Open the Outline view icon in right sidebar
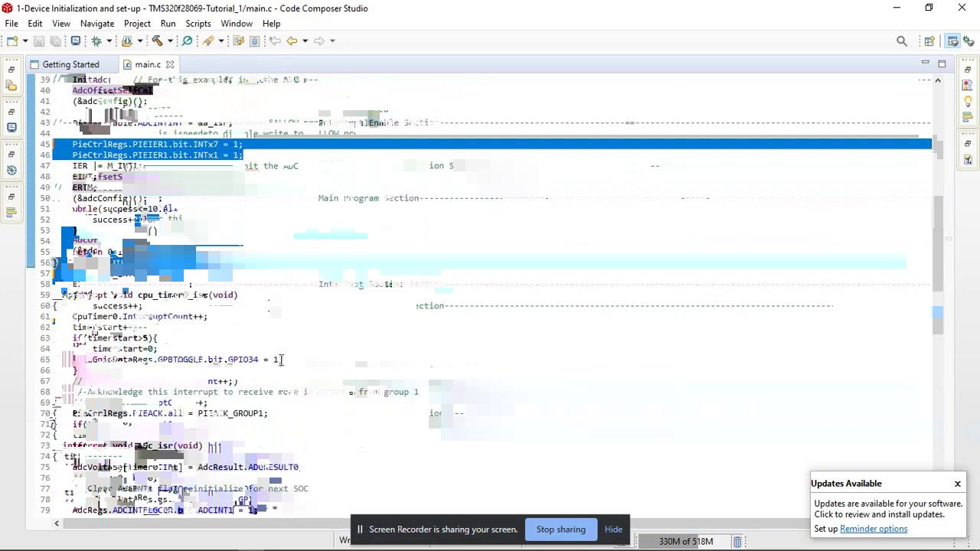980x551 pixels. [968, 117]
